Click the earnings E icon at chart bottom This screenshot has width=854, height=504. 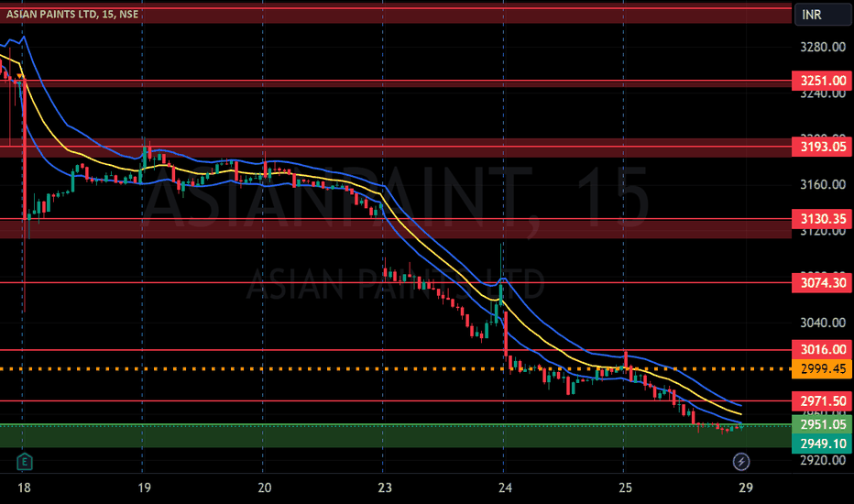click(25, 462)
